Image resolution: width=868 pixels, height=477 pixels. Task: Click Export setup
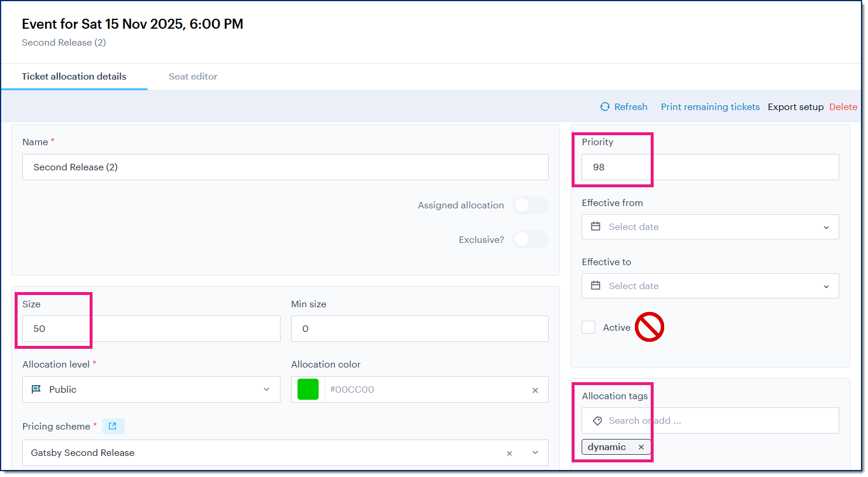click(x=795, y=107)
